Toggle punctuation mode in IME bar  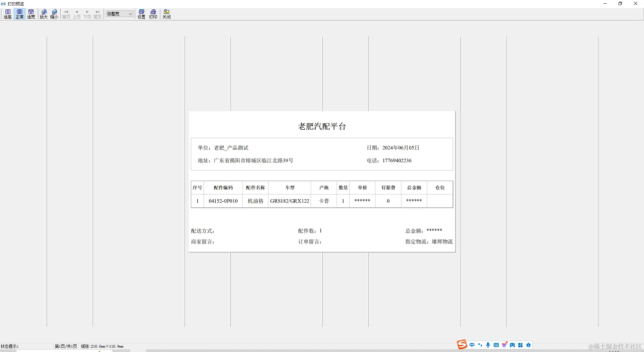[x=480, y=345]
